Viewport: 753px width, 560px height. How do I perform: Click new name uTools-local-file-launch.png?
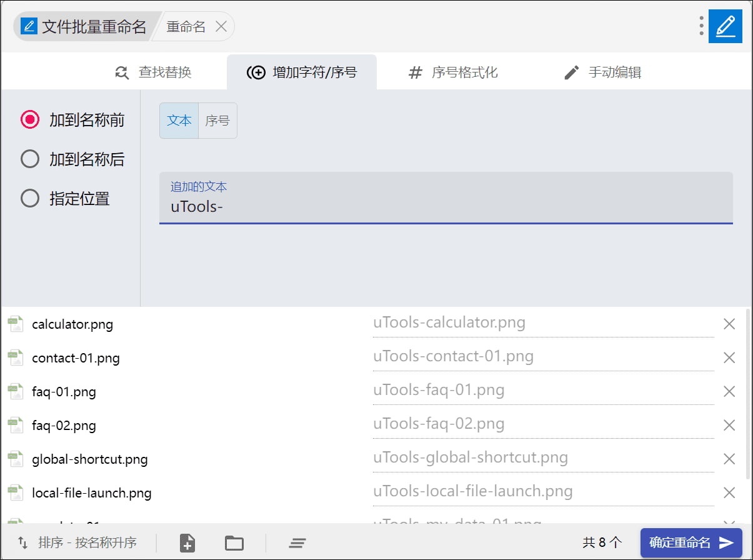pos(543,492)
